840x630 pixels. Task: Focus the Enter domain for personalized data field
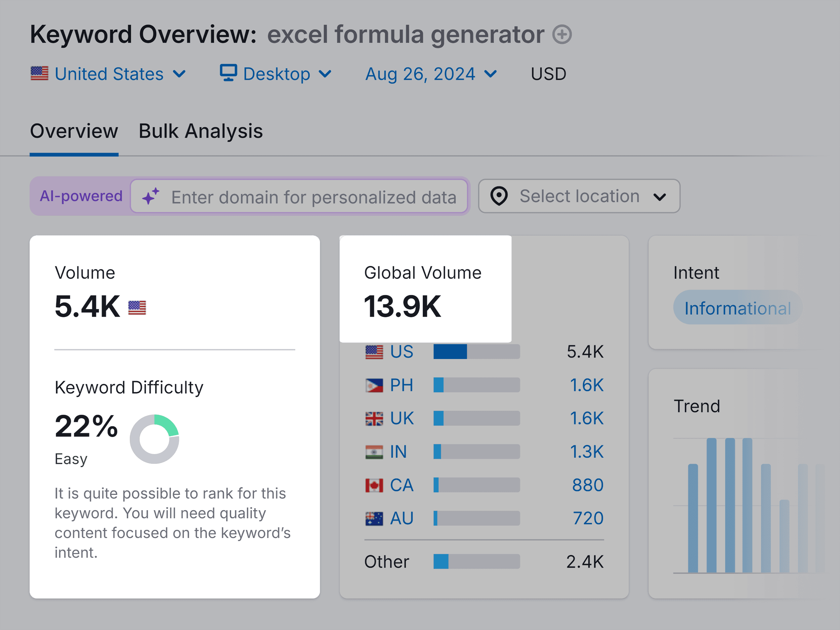click(x=299, y=196)
